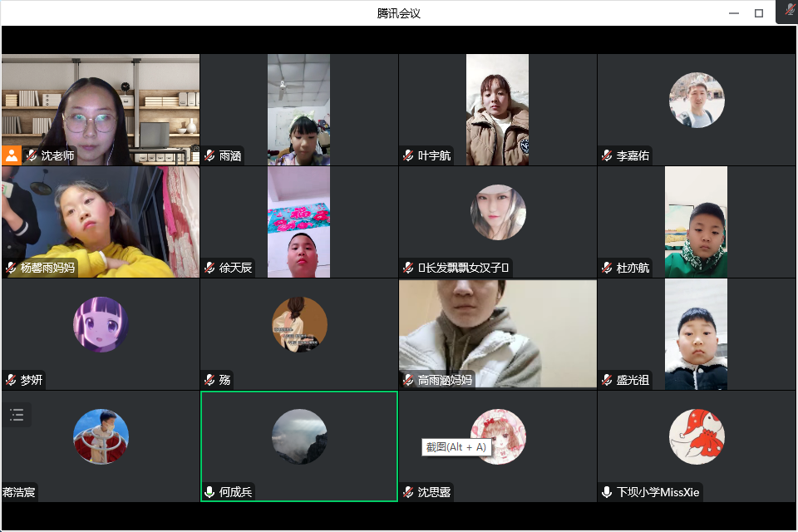Click 盛光祖's video feed
The image size is (798, 532).
point(696,334)
